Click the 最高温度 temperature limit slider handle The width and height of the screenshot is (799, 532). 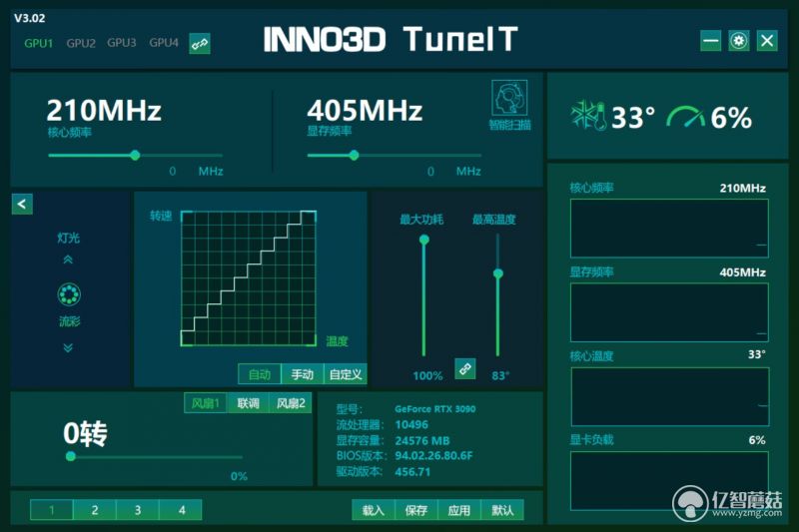point(497,273)
